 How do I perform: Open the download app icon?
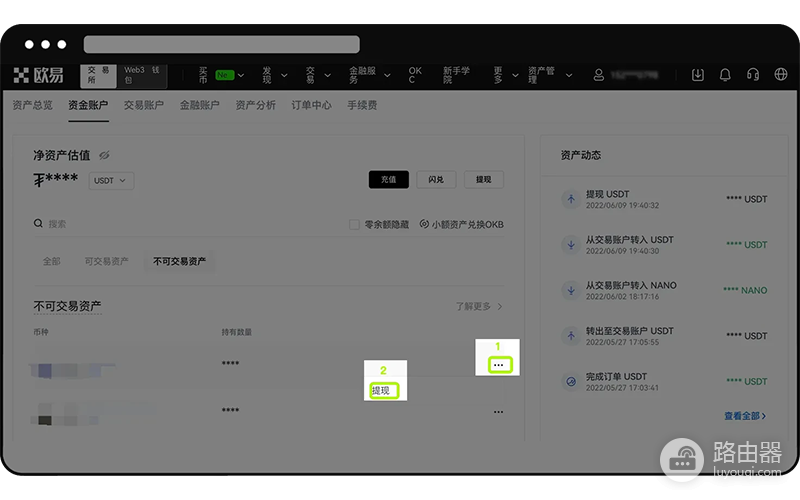[697, 75]
